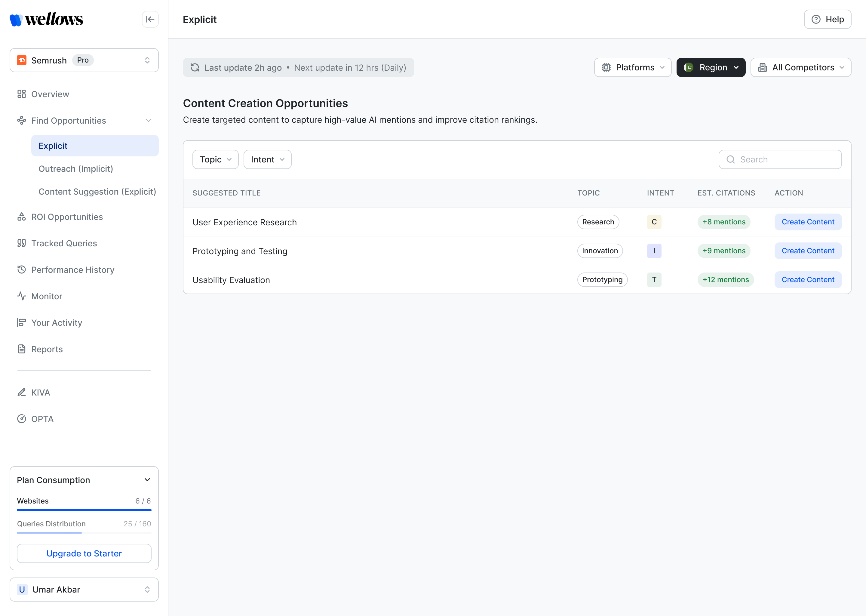Click the Semrush orange logo icon

[22, 60]
